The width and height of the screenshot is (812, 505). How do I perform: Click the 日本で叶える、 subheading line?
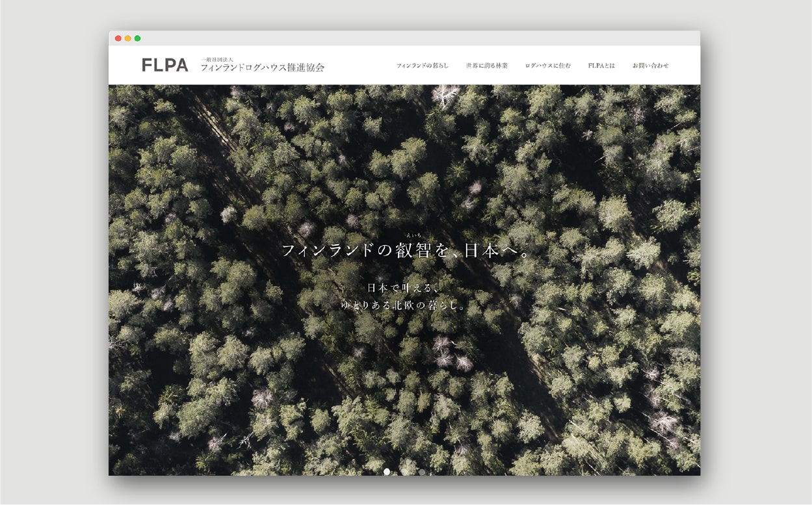point(404,287)
